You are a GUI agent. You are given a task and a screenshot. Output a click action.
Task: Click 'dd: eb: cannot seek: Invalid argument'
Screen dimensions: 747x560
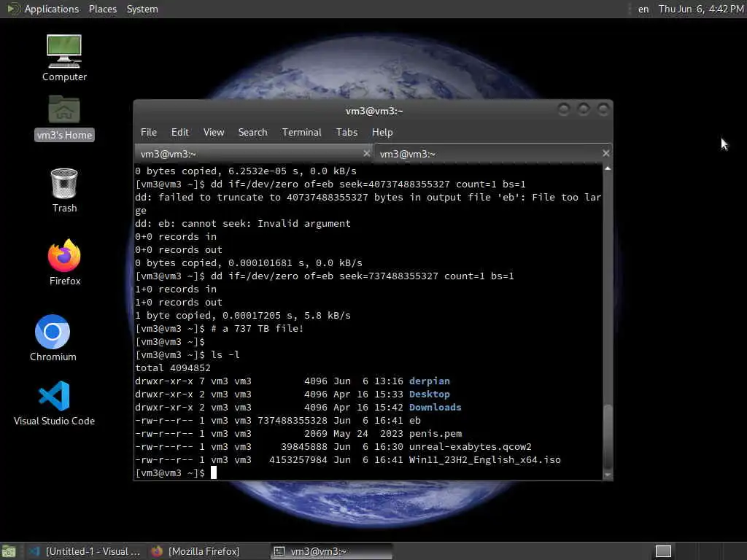pyautogui.click(x=243, y=223)
